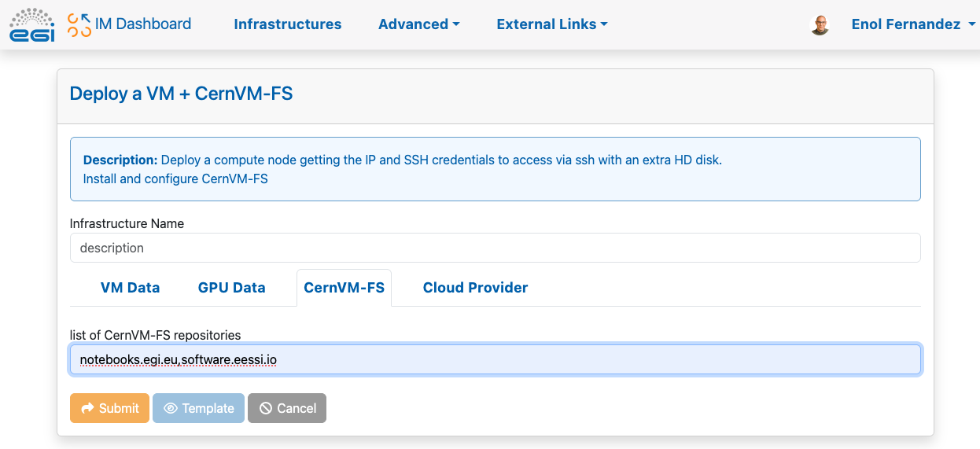This screenshot has width=980, height=449.
Task: Open the External Links dropdown
Action: point(552,24)
